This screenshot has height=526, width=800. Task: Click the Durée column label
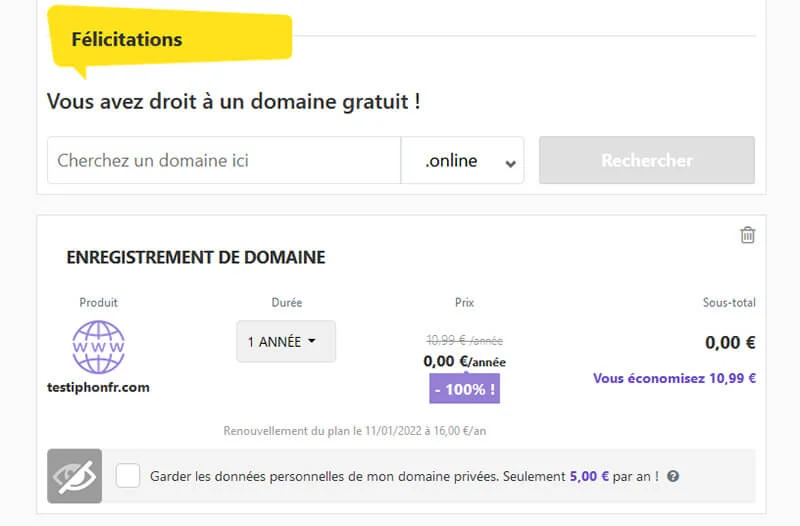pos(286,303)
